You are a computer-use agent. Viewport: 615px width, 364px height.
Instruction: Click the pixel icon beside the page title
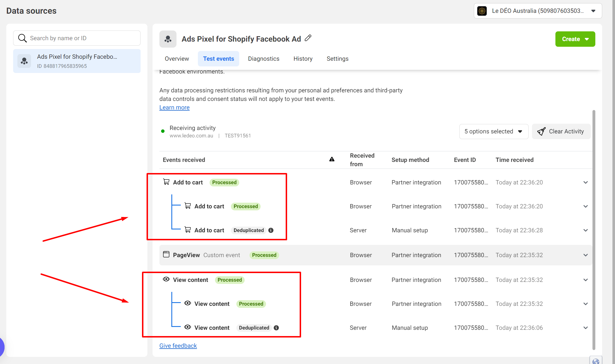point(168,39)
